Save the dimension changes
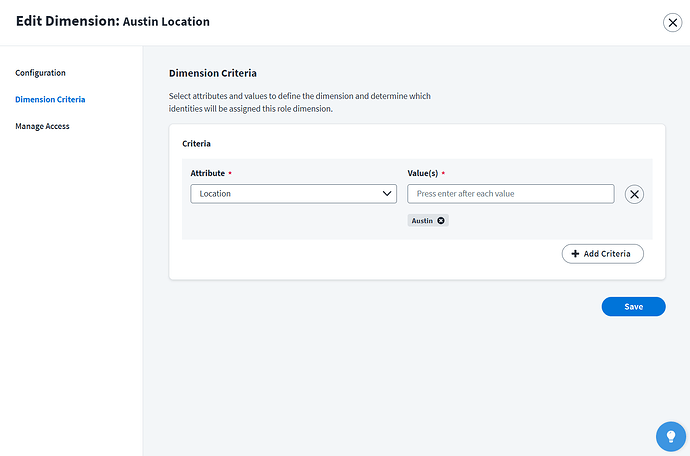Screen dimensions: 690x456 633,307
